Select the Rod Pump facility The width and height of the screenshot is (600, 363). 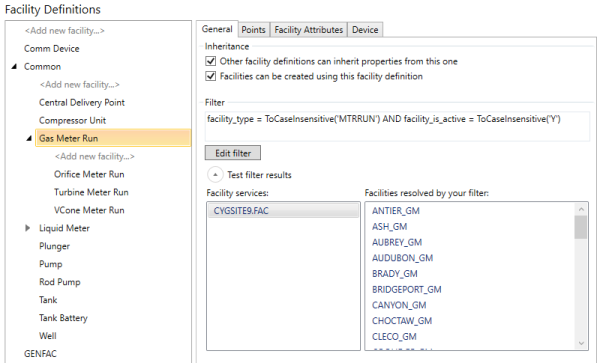[x=60, y=282]
